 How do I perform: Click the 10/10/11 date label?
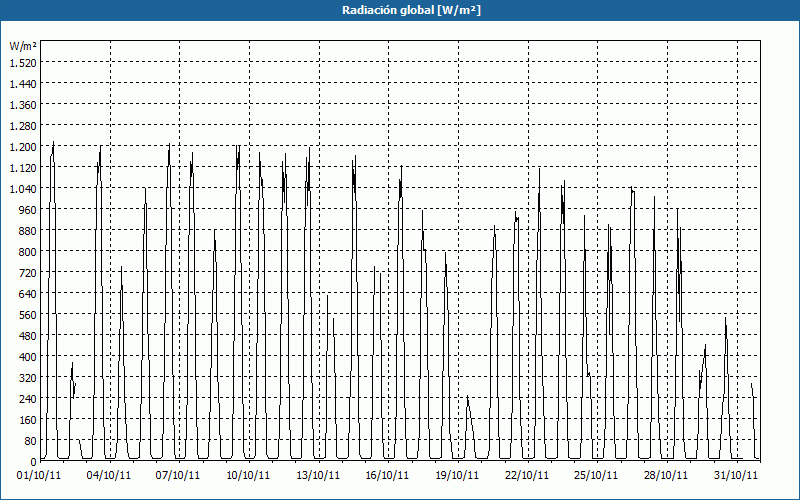tap(248, 476)
